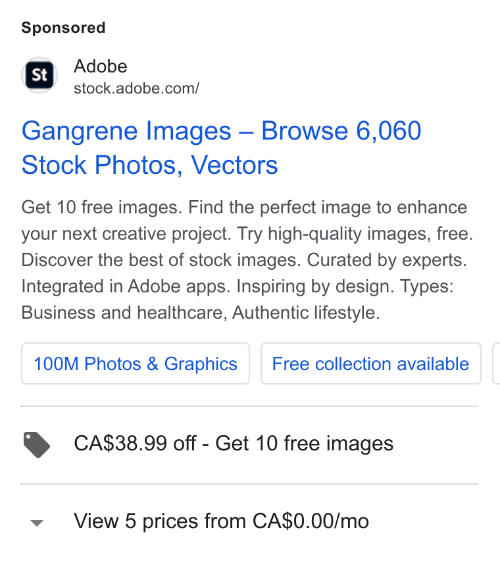Click the "Integrated in Adobe apps" text
The width and height of the screenshot is (500, 561).
click(x=126, y=286)
